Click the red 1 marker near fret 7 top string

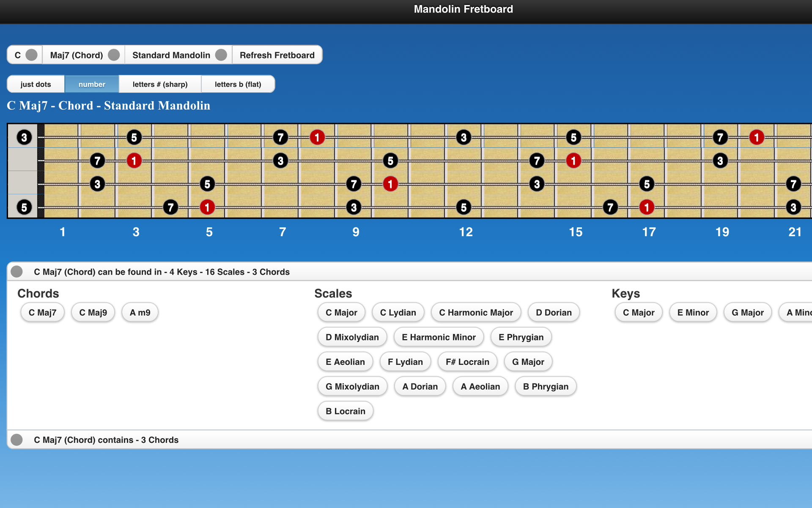coord(317,137)
